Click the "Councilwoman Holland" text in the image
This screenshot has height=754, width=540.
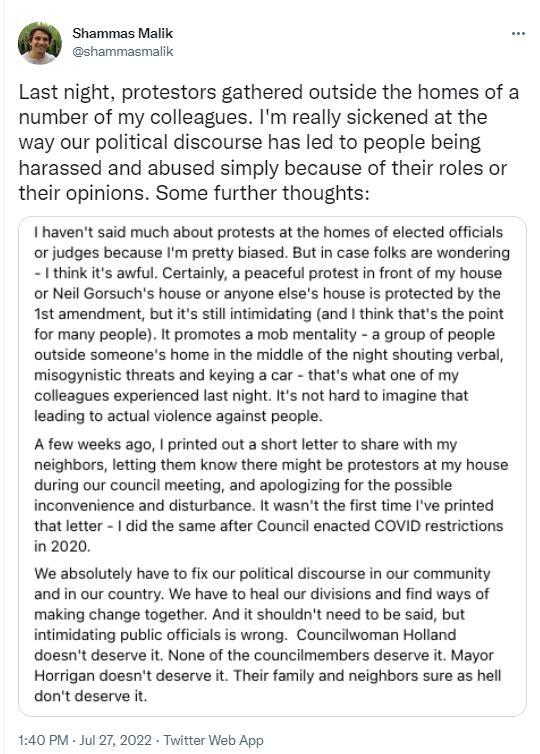click(376, 634)
